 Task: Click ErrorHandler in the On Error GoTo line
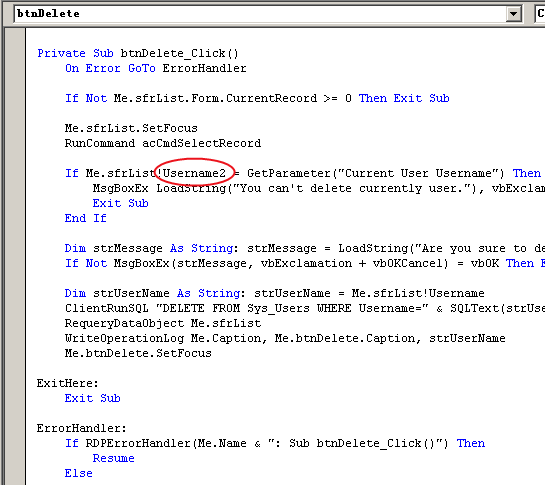[x=204, y=68]
